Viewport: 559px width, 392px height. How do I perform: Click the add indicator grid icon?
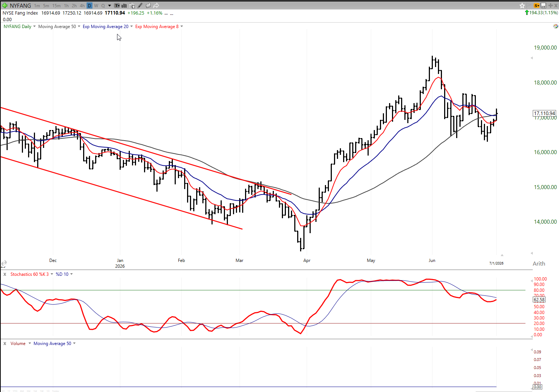pyautogui.click(x=132, y=5)
